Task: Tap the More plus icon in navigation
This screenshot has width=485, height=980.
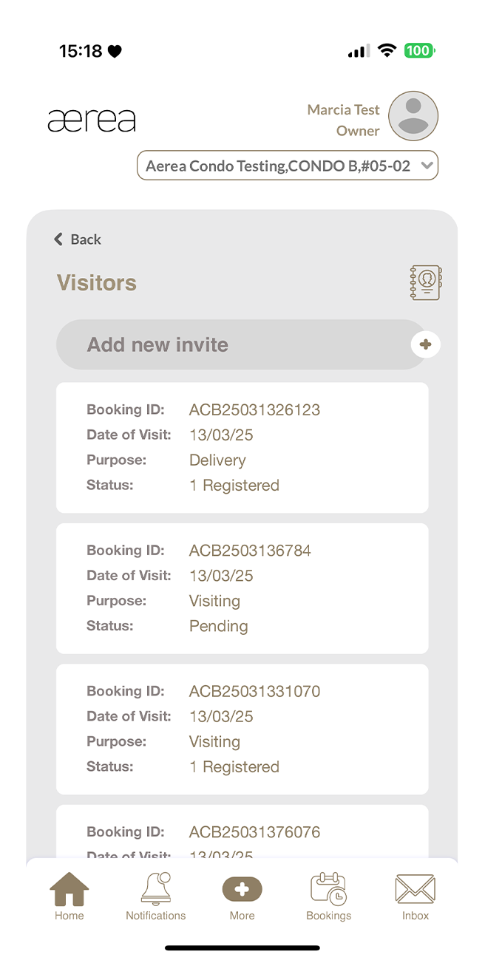Action: pyautogui.click(x=242, y=893)
